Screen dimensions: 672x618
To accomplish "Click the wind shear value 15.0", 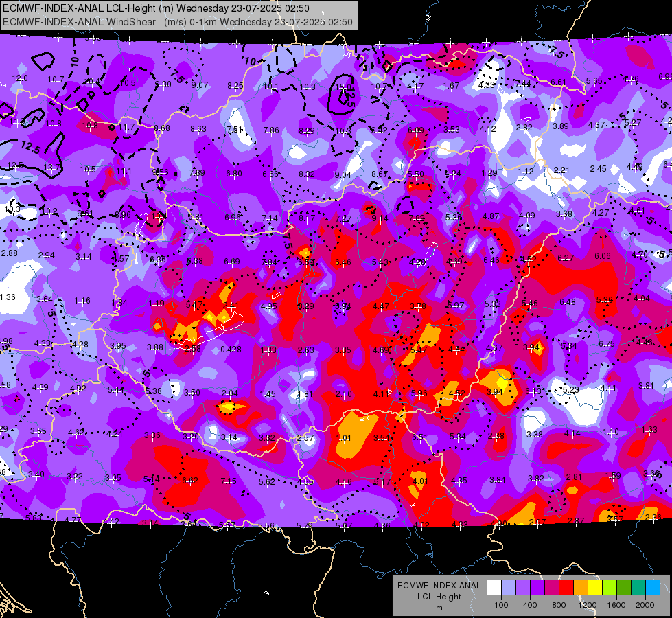I will point(343,87).
